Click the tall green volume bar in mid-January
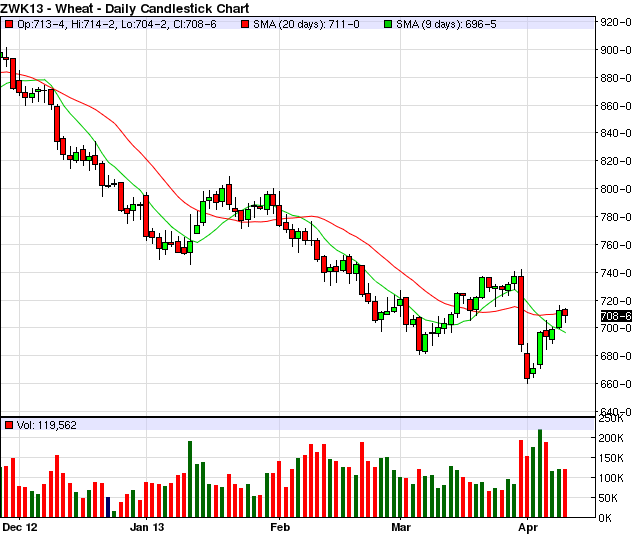 190,479
